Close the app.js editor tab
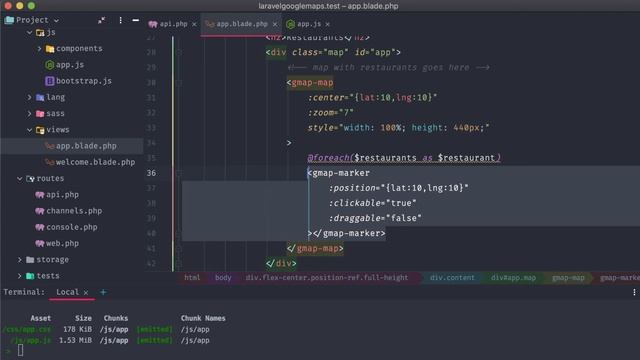This screenshot has height=360, width=640. coord(327,24)
